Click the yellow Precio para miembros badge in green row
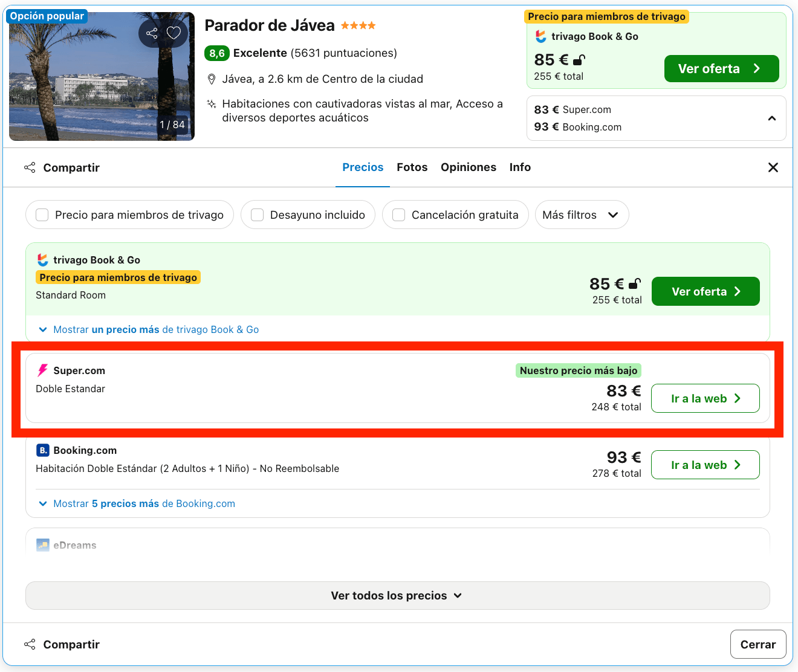 (118, 277)
